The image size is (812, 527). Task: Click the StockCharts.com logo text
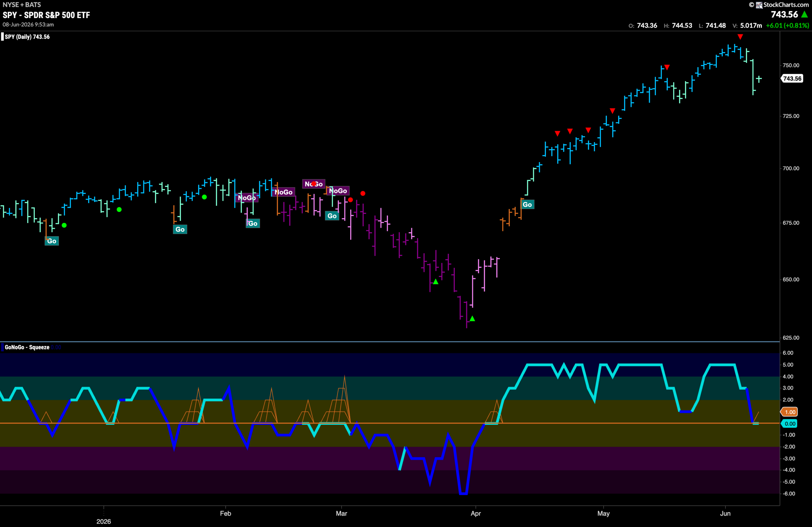click(786, 4)
